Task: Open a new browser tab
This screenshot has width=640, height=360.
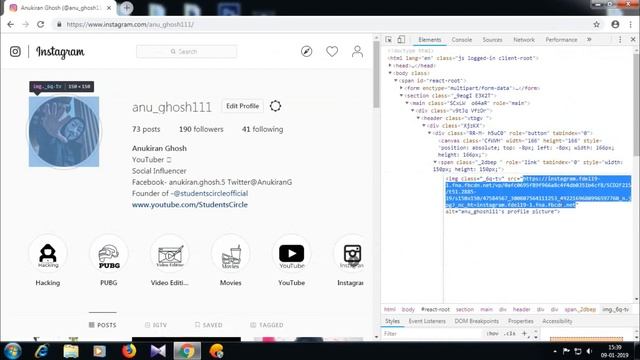Action: coord(127,8)
